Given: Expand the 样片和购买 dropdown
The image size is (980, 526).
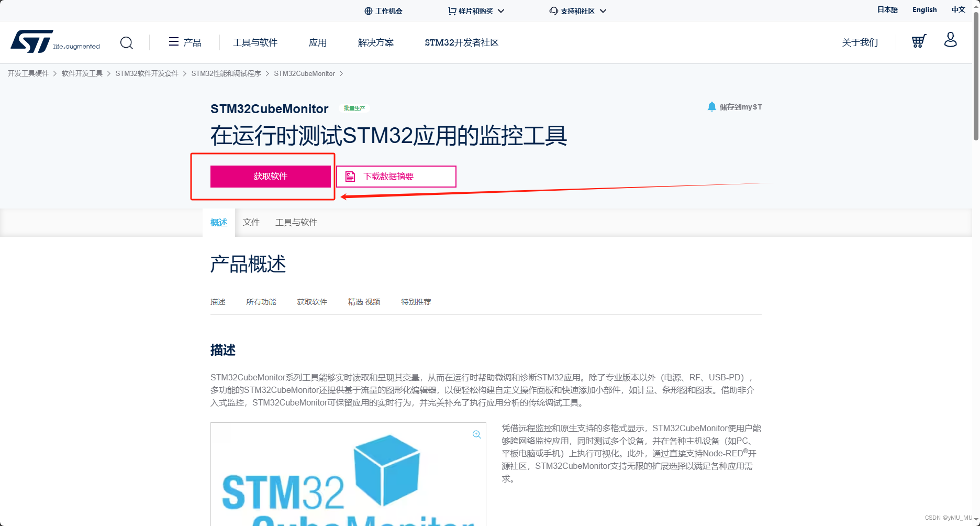Looking at the screenshot, I should [501, 10].
